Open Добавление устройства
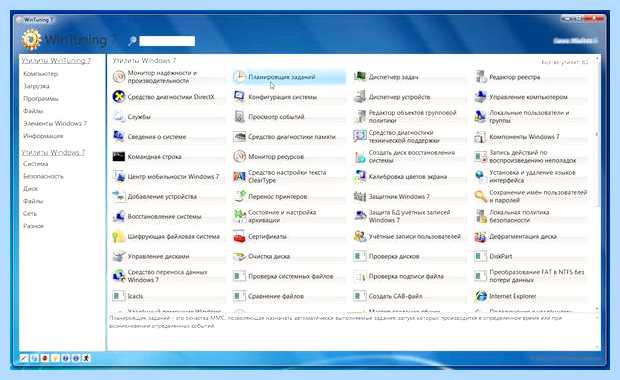This screenshot has width=620, height=380. (x=168, y=197)
